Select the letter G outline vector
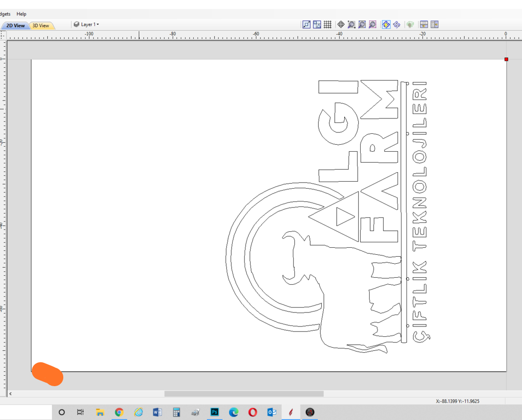The width and height of the screenshot is (522, 420). coord(338,124)
